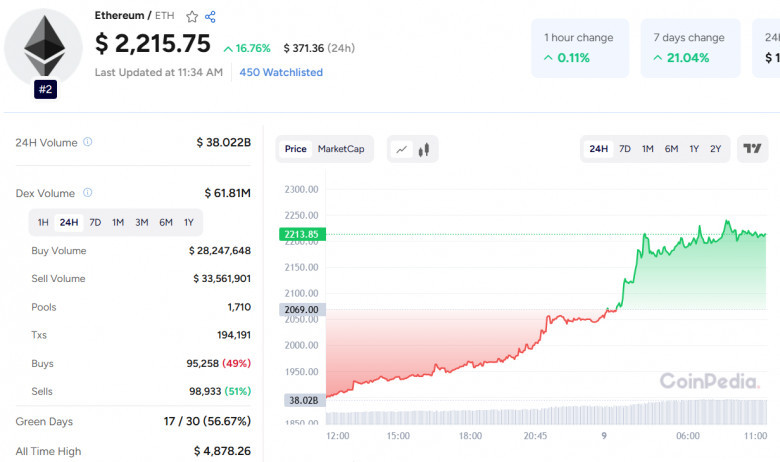The height and width of the screenshot is (462, 780).
Task: Click the Pools value 1,710
Action: point(239,307)
